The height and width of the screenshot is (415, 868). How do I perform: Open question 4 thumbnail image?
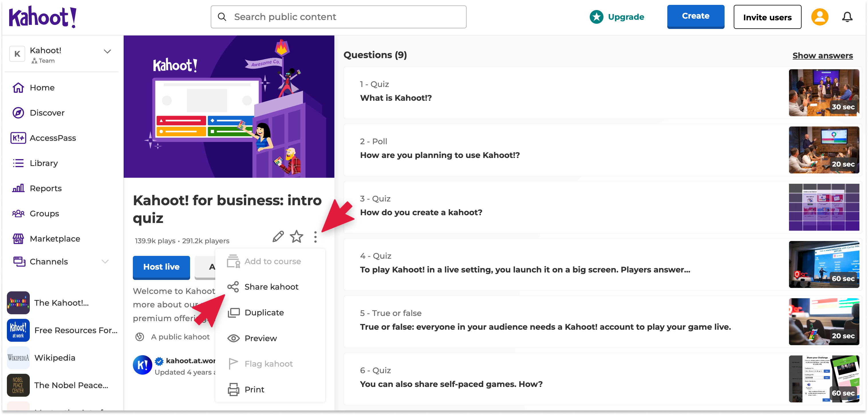point(824,264)
